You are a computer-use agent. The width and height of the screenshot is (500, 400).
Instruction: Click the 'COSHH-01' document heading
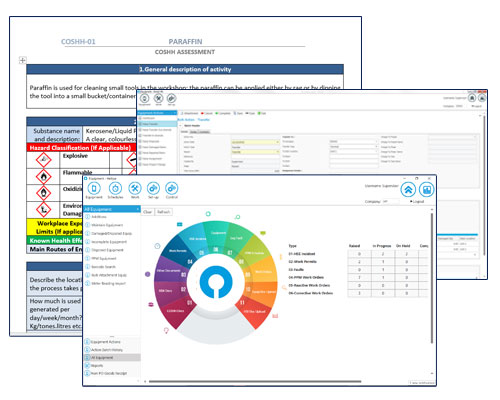click(78, 42)
